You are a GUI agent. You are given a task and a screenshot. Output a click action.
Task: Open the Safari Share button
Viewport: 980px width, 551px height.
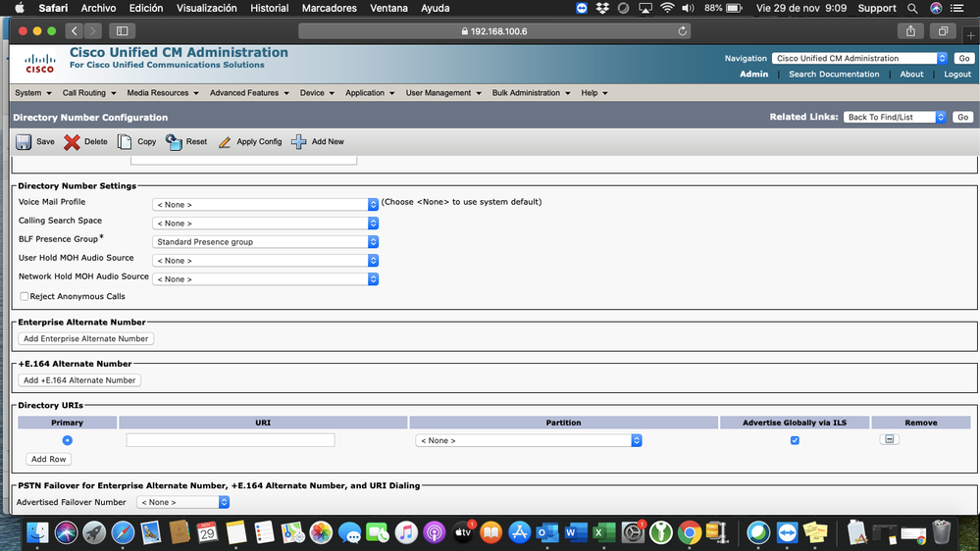[910, 30]
